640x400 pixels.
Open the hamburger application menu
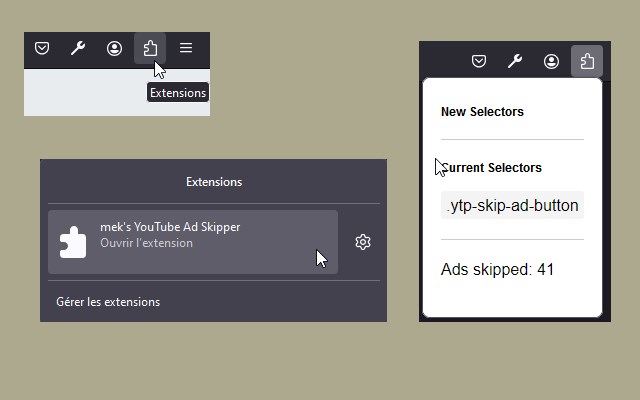(x=186, y=48)
